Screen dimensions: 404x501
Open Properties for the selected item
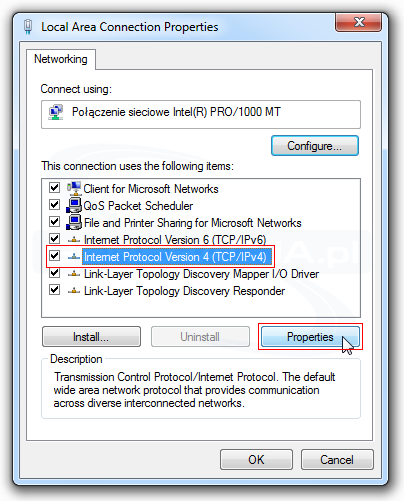click(x=310, y=337)
